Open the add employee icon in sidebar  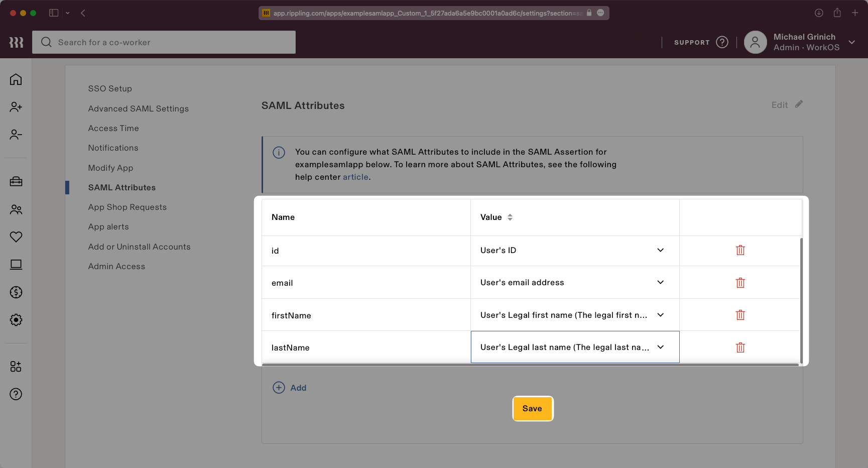(x=16, y=107)
